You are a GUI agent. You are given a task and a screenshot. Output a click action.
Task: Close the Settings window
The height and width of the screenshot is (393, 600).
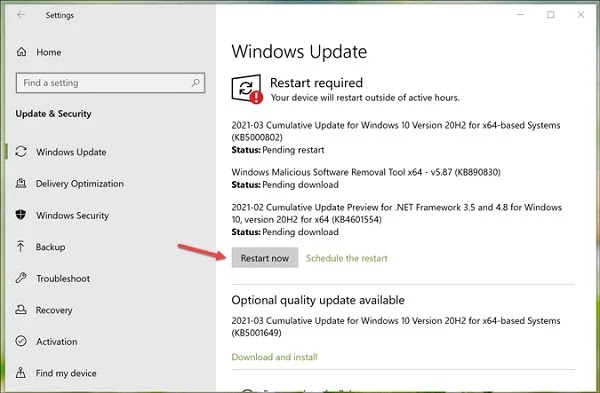point(581,15)
